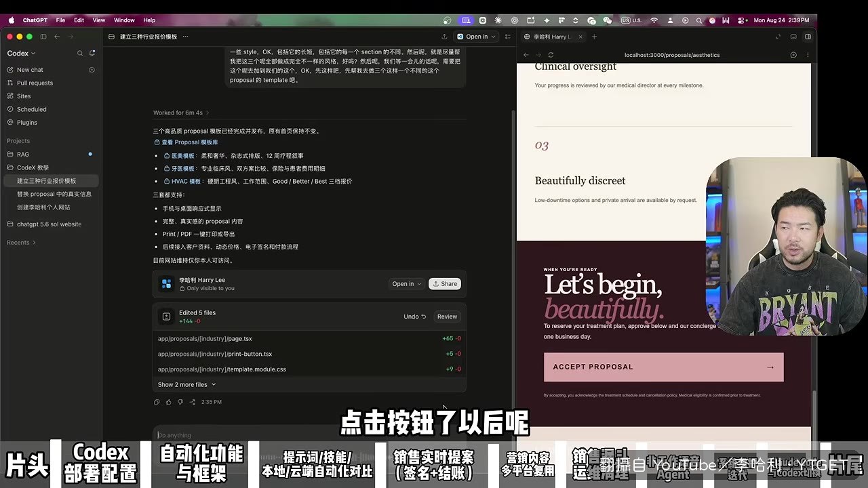Toggle the sidebar panel icon beside window controls

[x=43, y=37]
